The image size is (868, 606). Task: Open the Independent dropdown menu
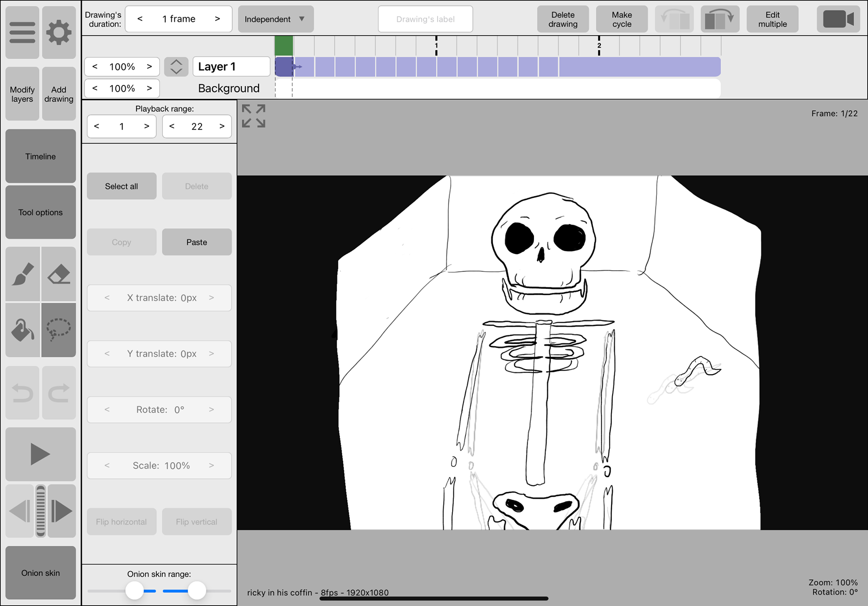275,19
